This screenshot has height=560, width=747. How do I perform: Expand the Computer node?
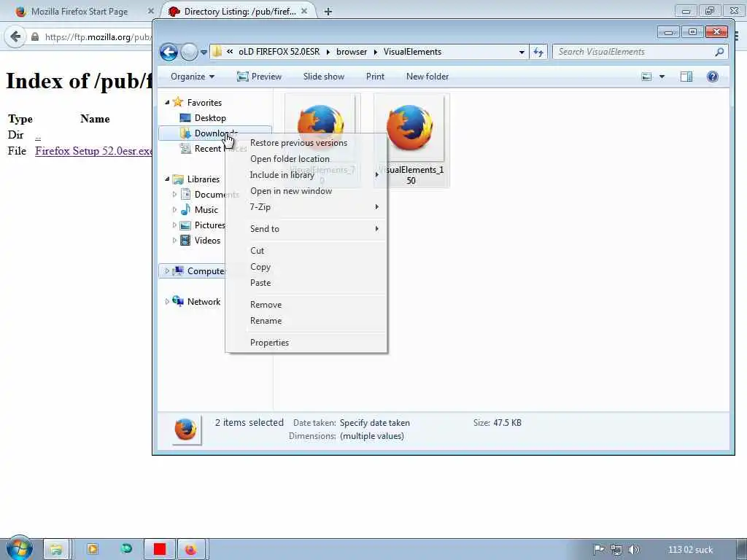tap(167, 271)
